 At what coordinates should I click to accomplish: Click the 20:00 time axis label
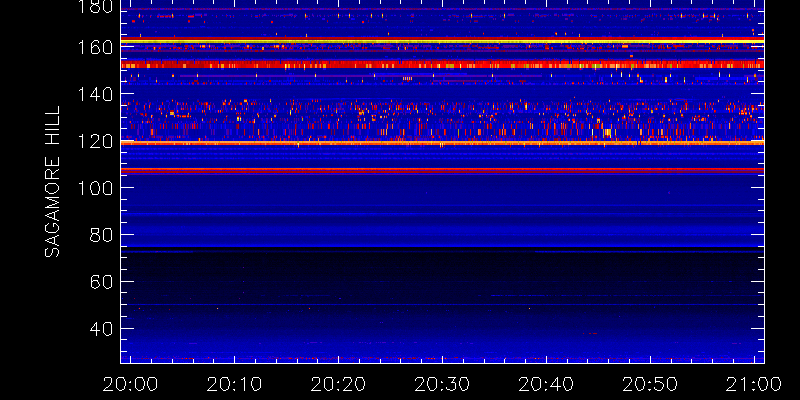click(130, 384)
